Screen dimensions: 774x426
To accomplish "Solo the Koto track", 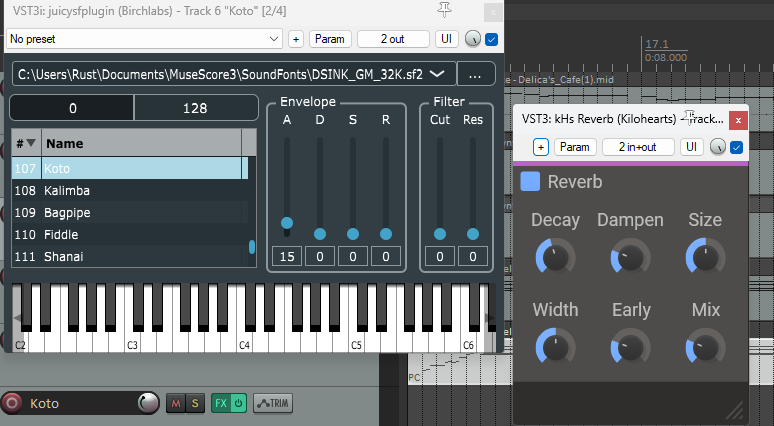I will 195,404.
